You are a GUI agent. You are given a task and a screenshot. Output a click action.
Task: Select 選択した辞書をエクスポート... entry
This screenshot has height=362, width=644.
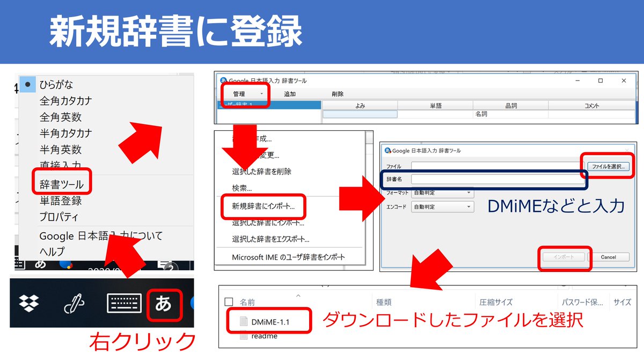click(270, 239)
